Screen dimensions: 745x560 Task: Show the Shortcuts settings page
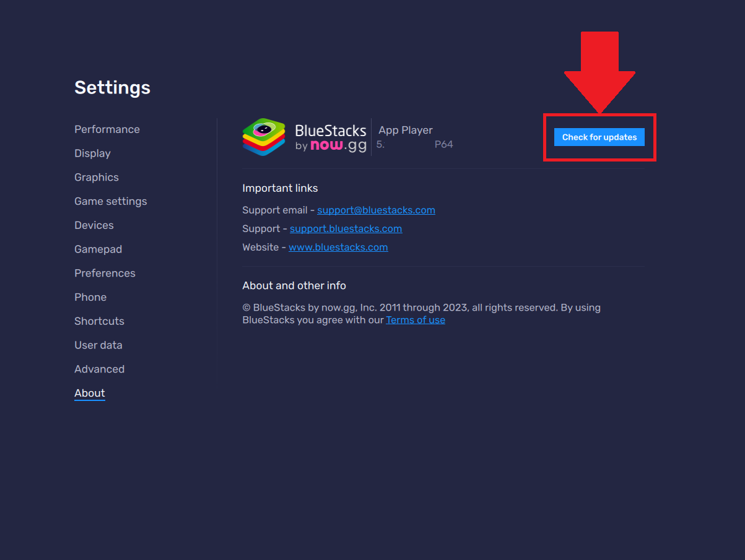(99, 321)
